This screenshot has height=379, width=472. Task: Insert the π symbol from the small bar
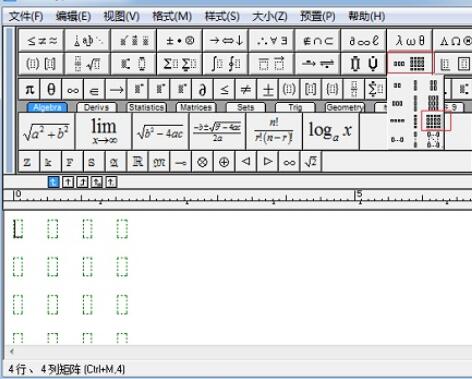[x=29, y=89]
